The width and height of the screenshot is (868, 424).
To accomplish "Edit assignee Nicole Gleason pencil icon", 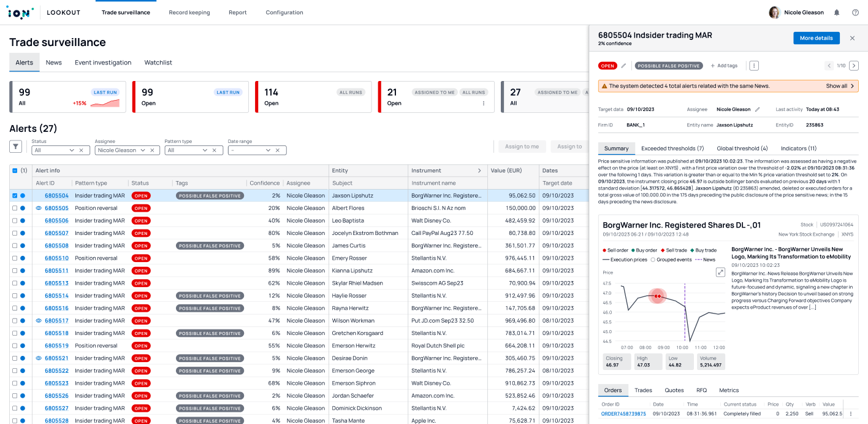I will click(757, 109).
